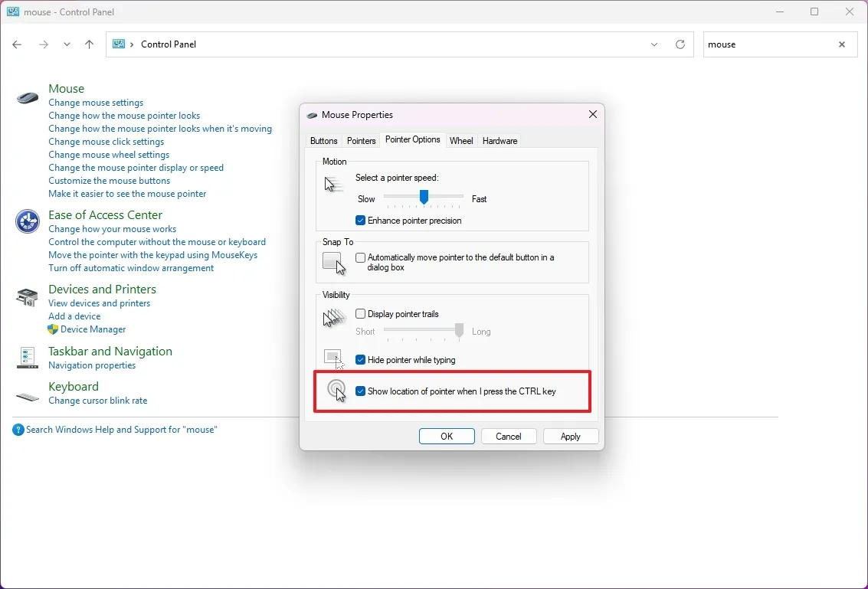This screenshot has height=589, width=868.
Task: Click the mouse search field
Action: 766,44
